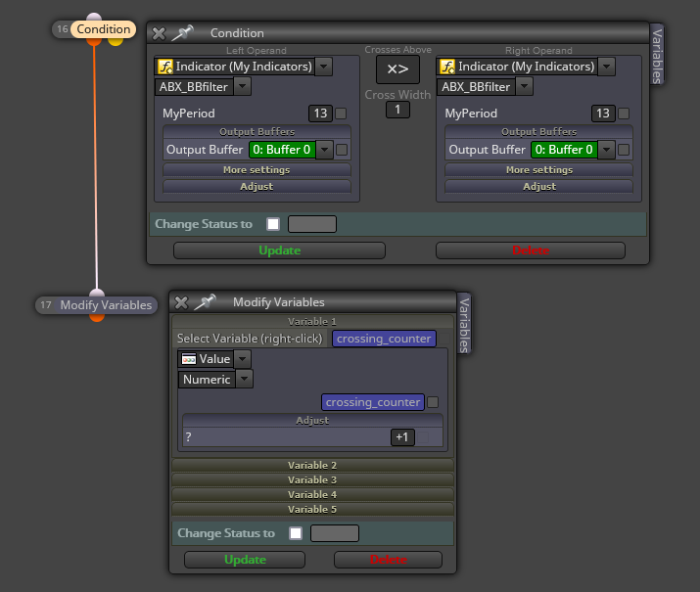Open left operand Indicator type dropdown

(324, 67)
